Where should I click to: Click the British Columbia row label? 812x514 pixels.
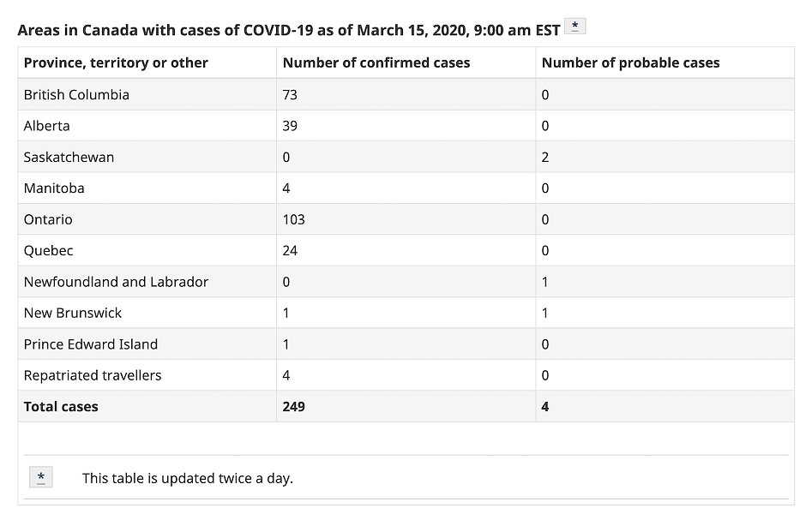point(76,95)
